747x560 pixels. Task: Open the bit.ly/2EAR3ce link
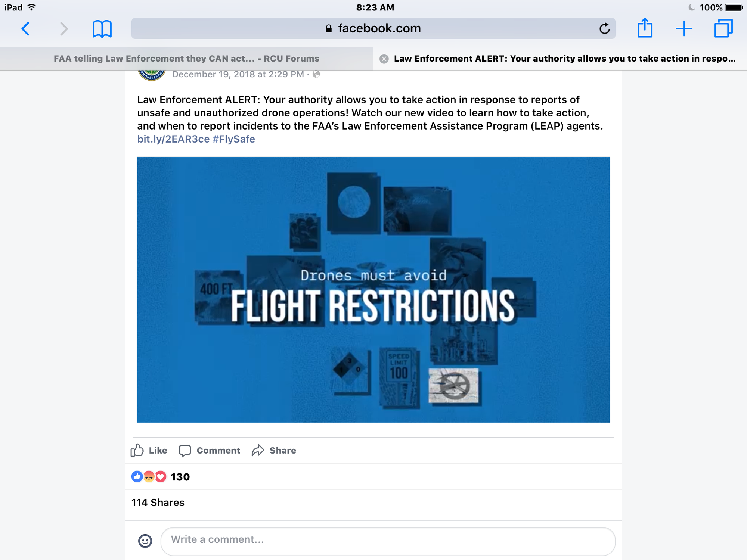173,139
